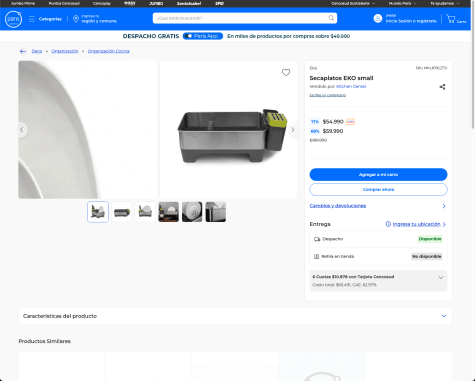Screen dimensions: 475x381
Task: Click Ingresa tu región y comuna
Action: tap(99, 19)
